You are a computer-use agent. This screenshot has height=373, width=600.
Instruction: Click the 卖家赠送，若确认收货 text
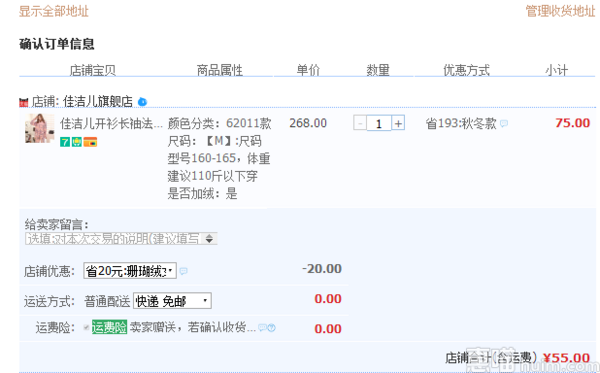[x=193, y=327]
